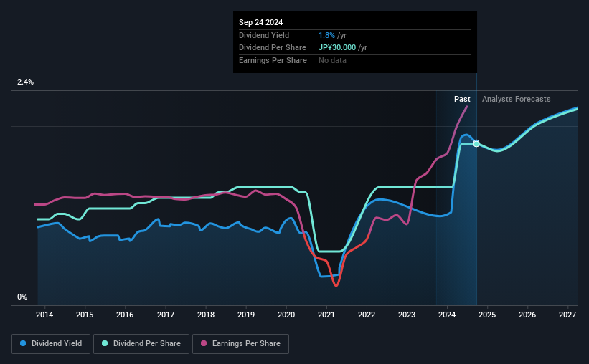Click the 2019 x-axis label
This screenshot has height=364, width=589.
pyautogui.click(x=246, y=315)
